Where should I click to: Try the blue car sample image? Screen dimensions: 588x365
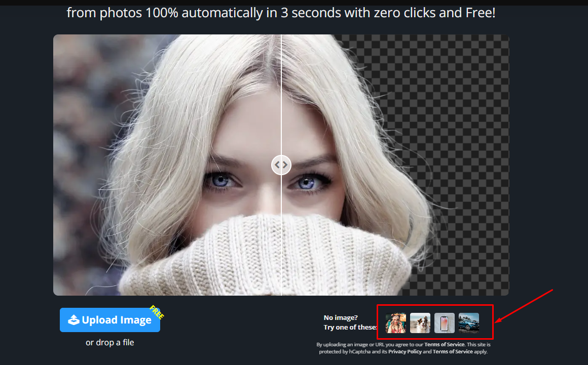469,322
